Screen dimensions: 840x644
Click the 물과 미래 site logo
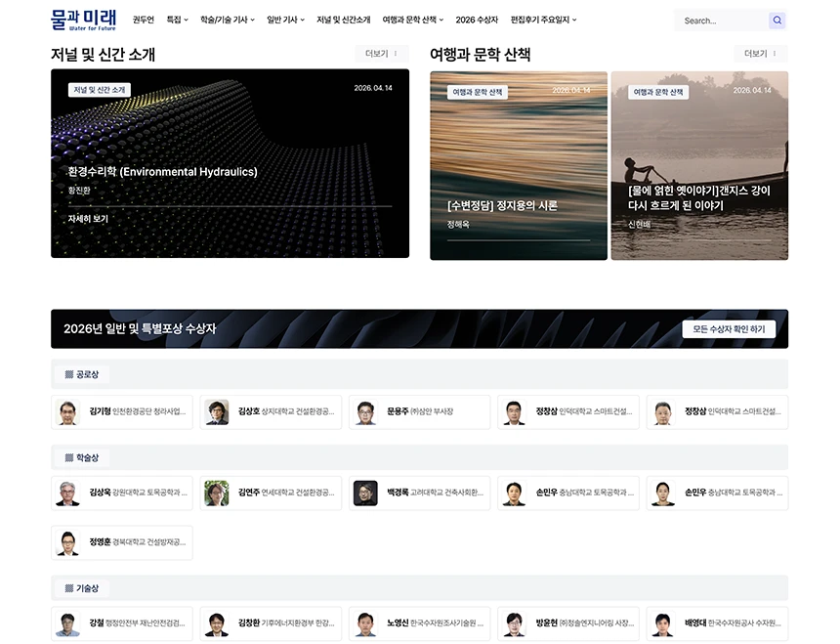click(x=83, y=20)
